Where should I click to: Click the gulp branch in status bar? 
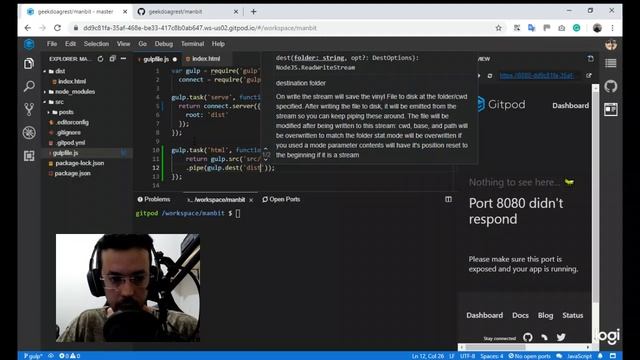pyautogui.click(x=33, y=356)
